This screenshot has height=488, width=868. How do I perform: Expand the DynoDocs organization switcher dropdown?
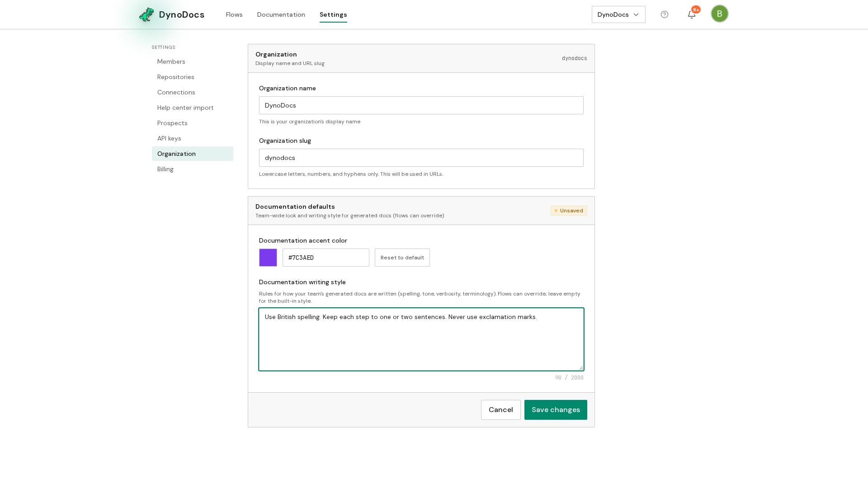point(618,14)
